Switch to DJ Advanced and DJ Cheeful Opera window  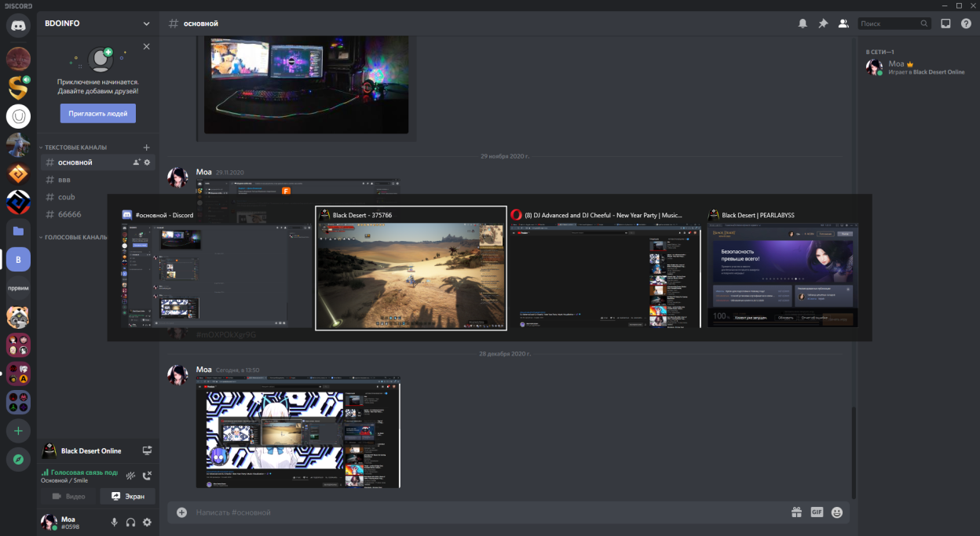coord(605,268)
